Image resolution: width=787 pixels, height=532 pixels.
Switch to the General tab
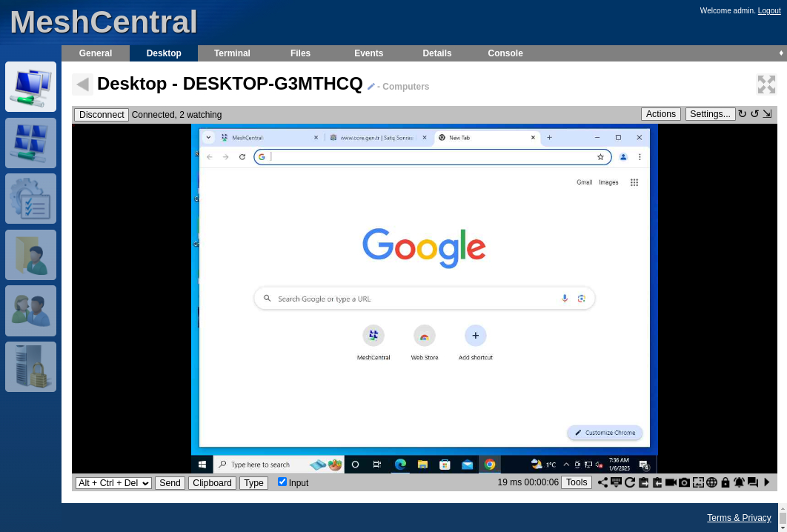[96, 53]
